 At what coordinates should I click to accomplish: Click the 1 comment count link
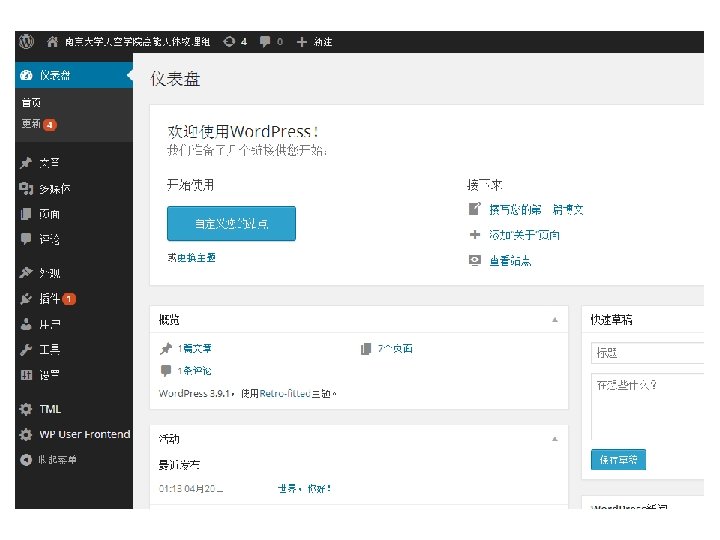pos(195,371)
